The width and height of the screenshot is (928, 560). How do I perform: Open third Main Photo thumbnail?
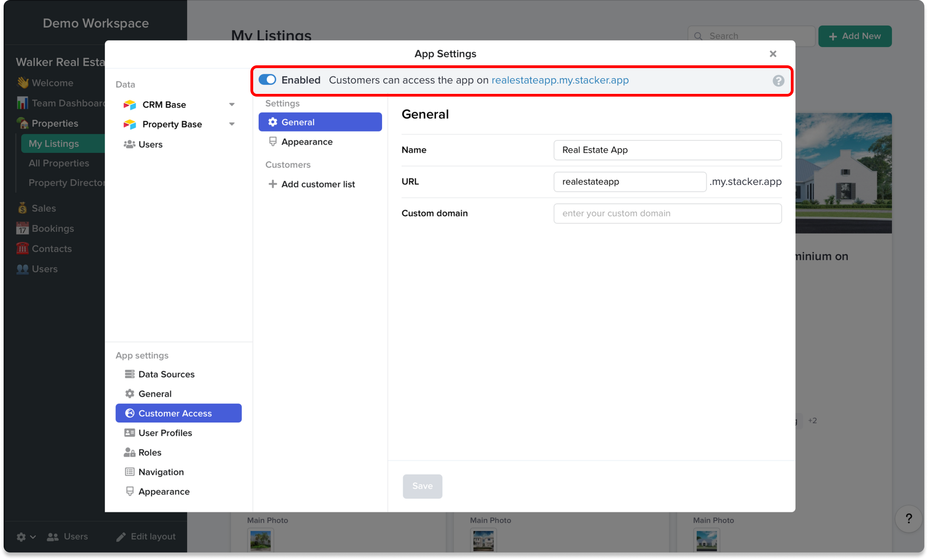pyautogui.click(x=706, y=540)
